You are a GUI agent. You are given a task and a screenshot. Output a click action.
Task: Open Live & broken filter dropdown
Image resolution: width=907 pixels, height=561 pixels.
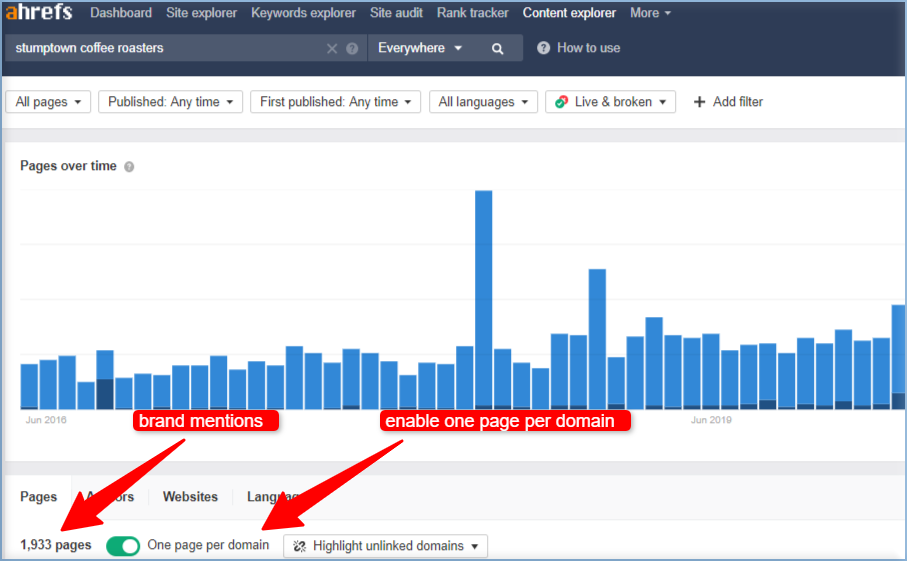pos(610,102)
